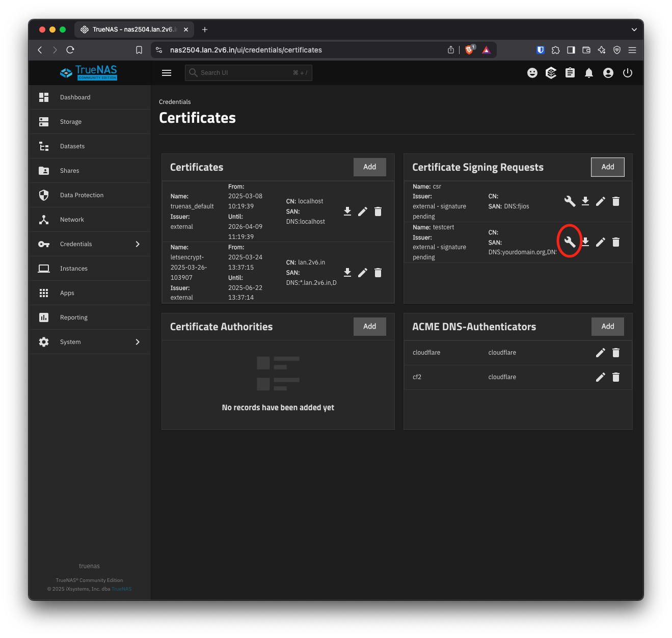Image resolution: width=672 pixels, height=638 pixels.
Task: Create ACME certificate for csr wrench
Action: coord(570,201)
